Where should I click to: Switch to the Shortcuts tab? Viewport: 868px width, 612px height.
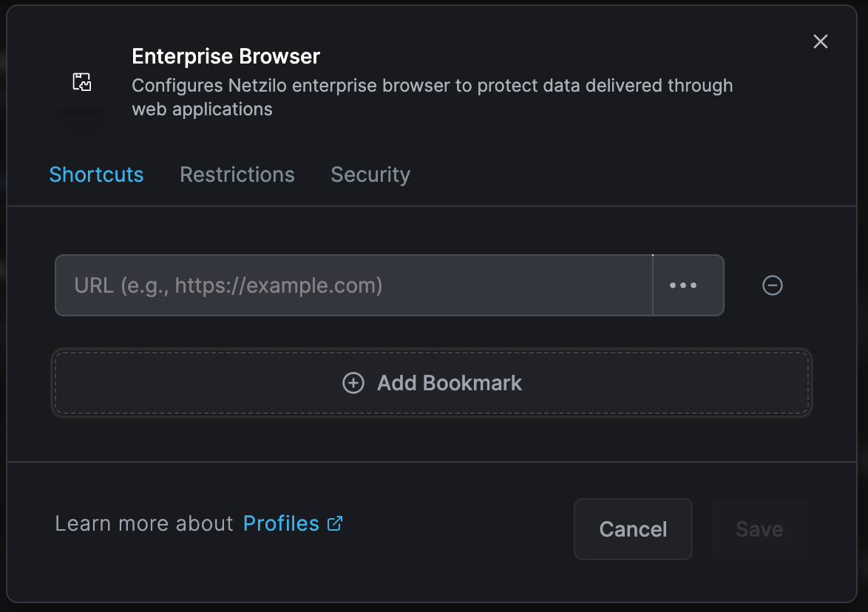click(96, 174)
